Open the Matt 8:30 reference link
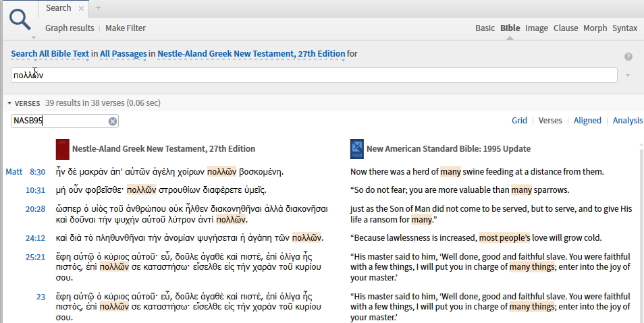644x323 pixels. (26, 172)
